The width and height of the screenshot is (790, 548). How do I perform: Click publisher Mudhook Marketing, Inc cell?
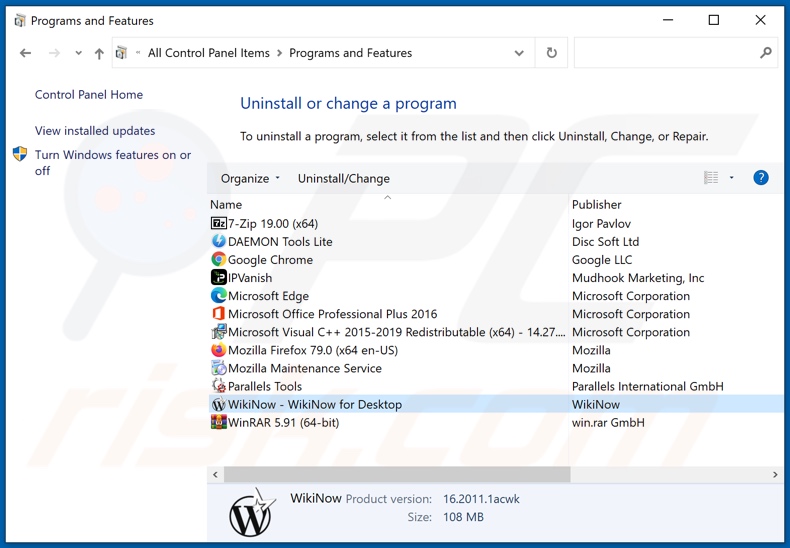point(638,278)
